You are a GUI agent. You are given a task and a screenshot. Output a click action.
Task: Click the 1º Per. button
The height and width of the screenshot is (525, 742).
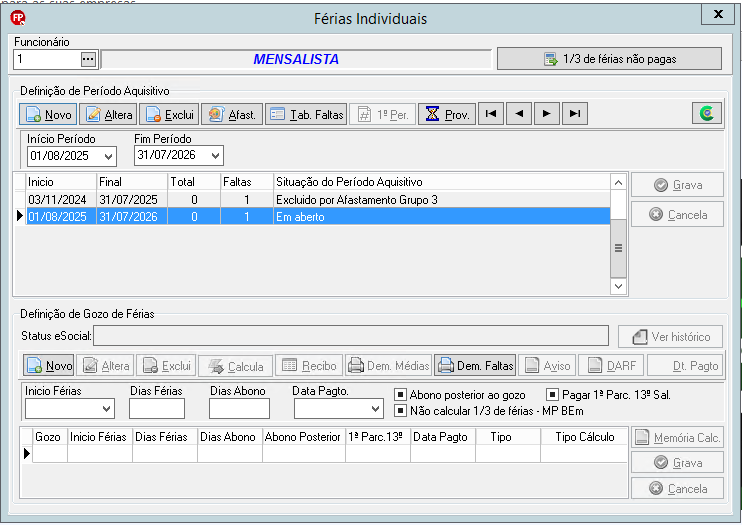pyautogui.click(x=382, y=114)
